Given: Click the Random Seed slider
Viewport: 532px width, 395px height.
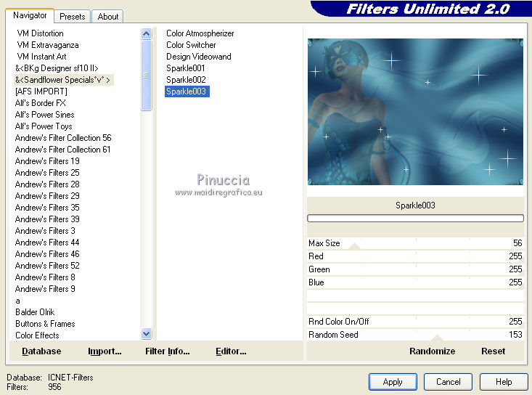Looking at the screenshot, I should click(415, 335).
